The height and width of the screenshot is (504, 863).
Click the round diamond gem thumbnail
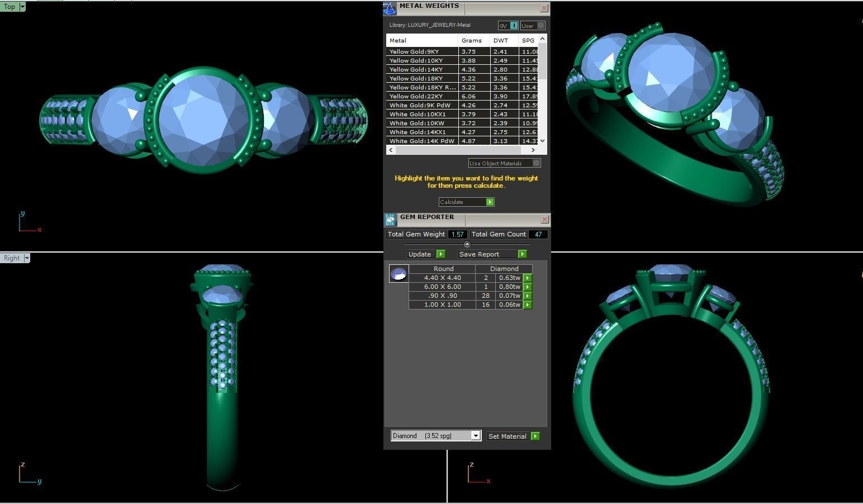pos(399,274)
